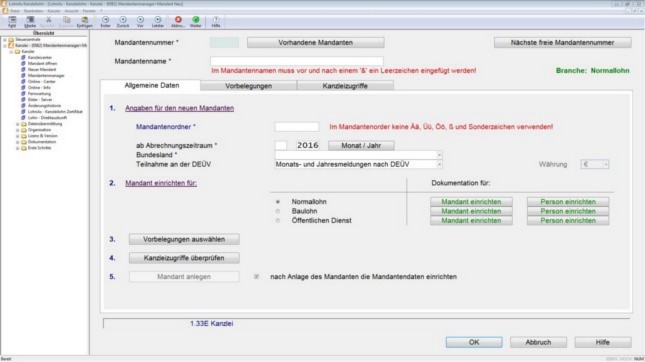
Task: Click the scissors cut toolbar icon
Action: coord(49,20)
